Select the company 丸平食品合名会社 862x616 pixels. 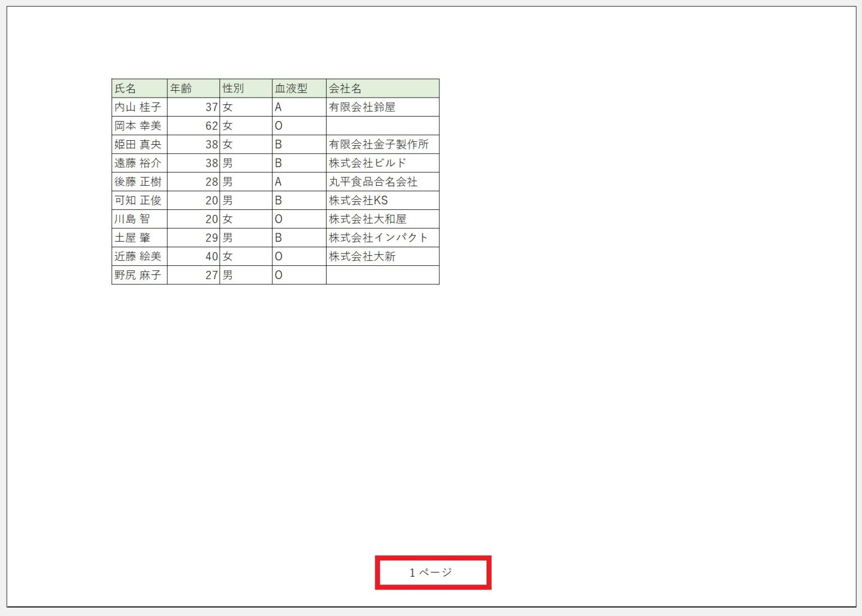point(382,181)
